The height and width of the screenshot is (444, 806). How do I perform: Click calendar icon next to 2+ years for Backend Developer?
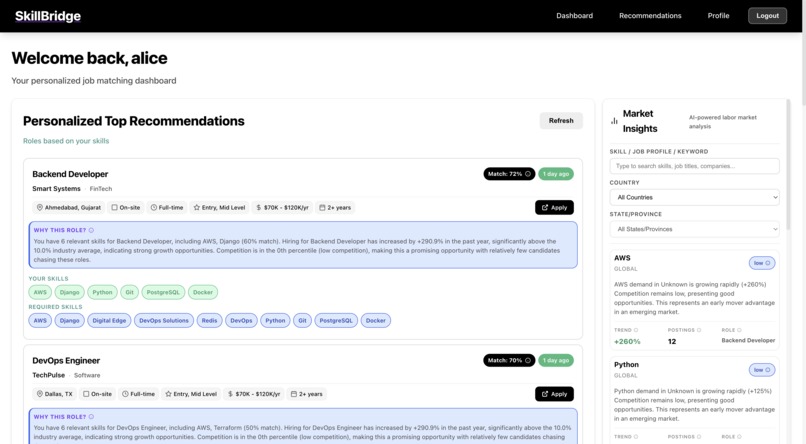click(322, 208)
